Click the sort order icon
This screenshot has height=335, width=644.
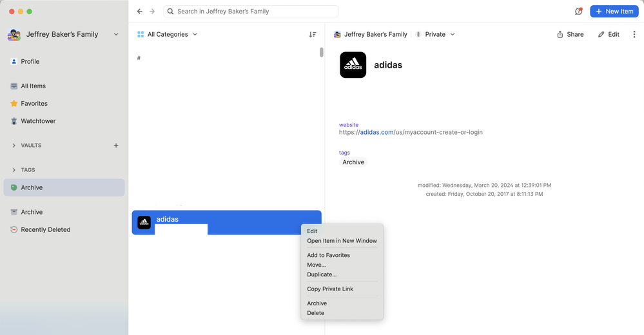pyautogui.click(x=313, y=35)
